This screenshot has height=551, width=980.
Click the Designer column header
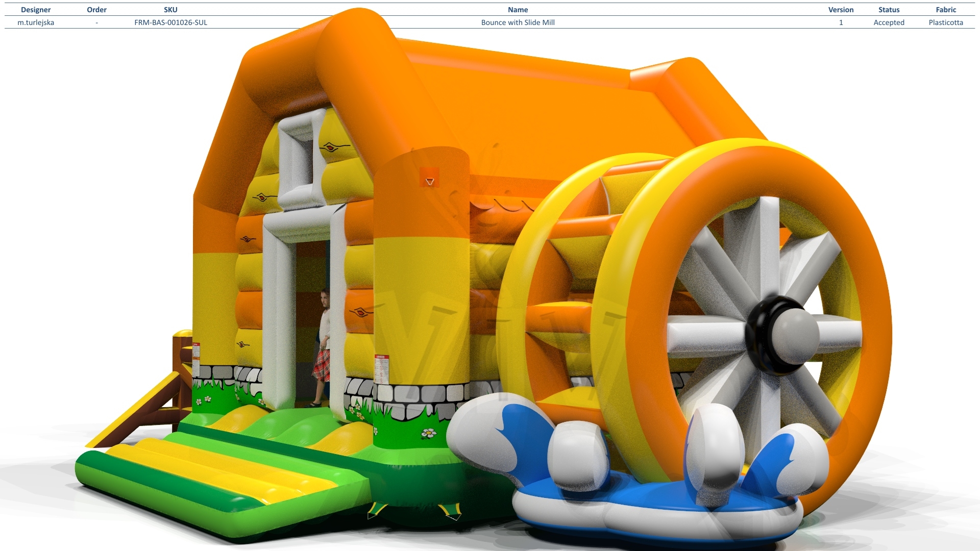[x=36, y=10]
